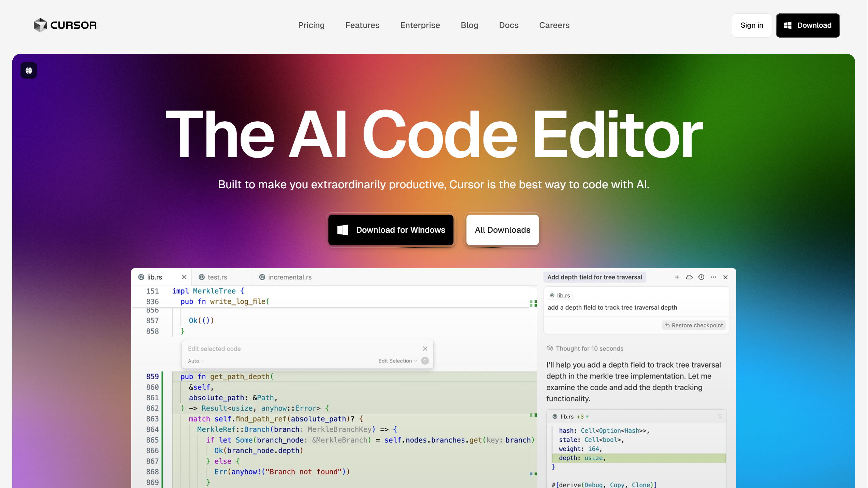Screen dimensions: 868x488
Task: Open the Features page
Action: pos(363,25)
